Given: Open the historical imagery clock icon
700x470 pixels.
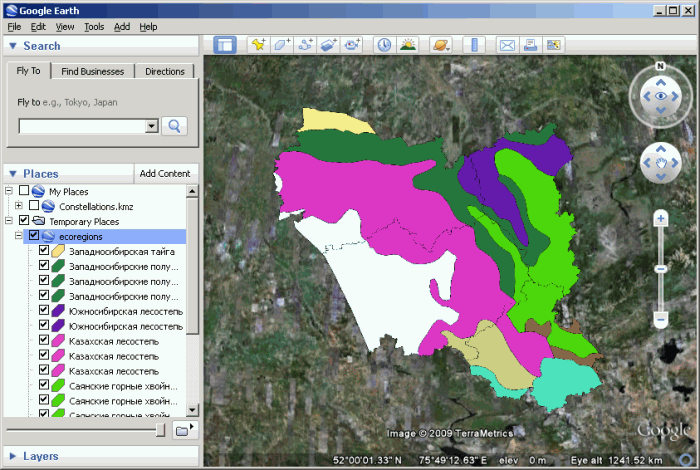Looking at the screenshot, I should tap(384, 45).
